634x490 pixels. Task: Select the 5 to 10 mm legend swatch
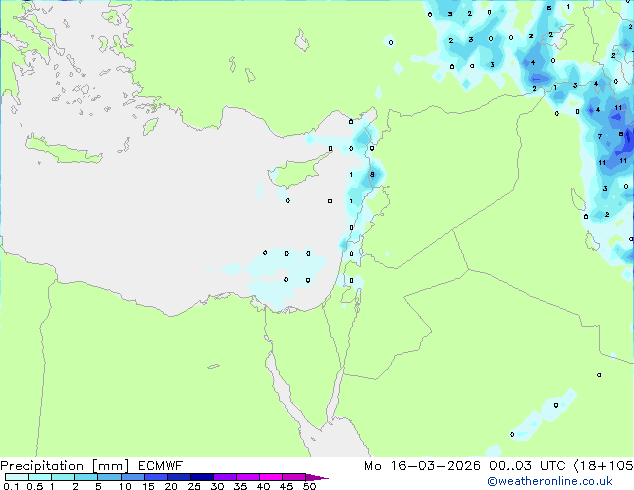click(x=109, y=477)
